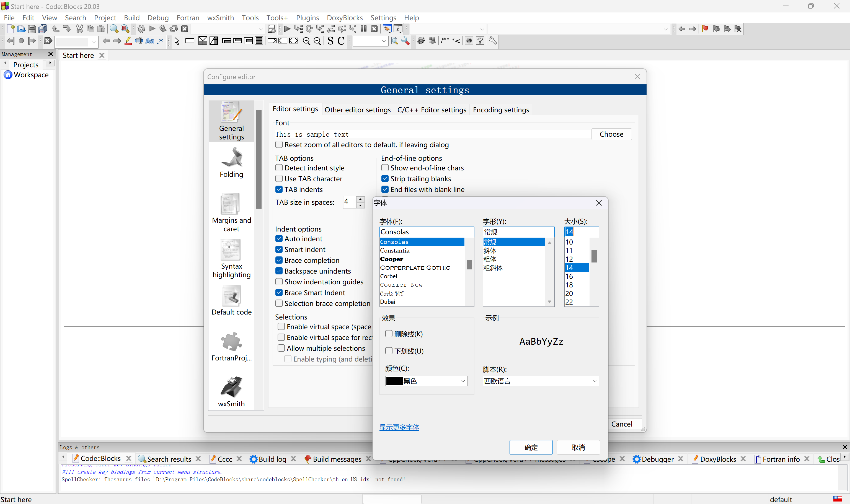Click the Debugging windows bug icon
The width and height of the screenshot is (850, 504).
coord(387,29)
